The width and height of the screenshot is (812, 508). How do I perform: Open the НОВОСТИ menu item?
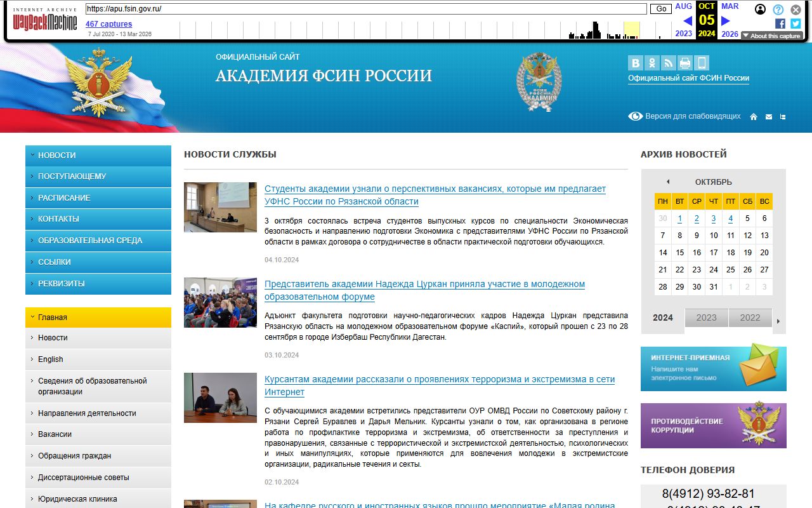click(98, 156)
